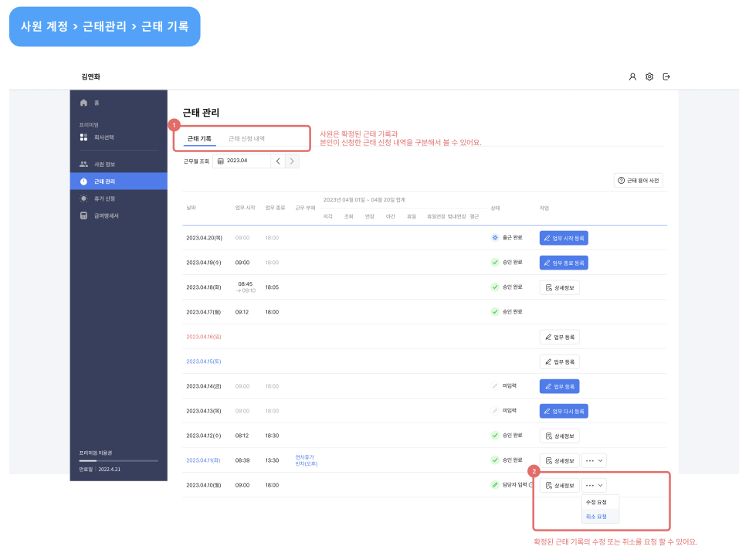This screenshot has width=749, height=560.
Task: Click date 2023.04.16(일) in red
Action: coord(204,337)
